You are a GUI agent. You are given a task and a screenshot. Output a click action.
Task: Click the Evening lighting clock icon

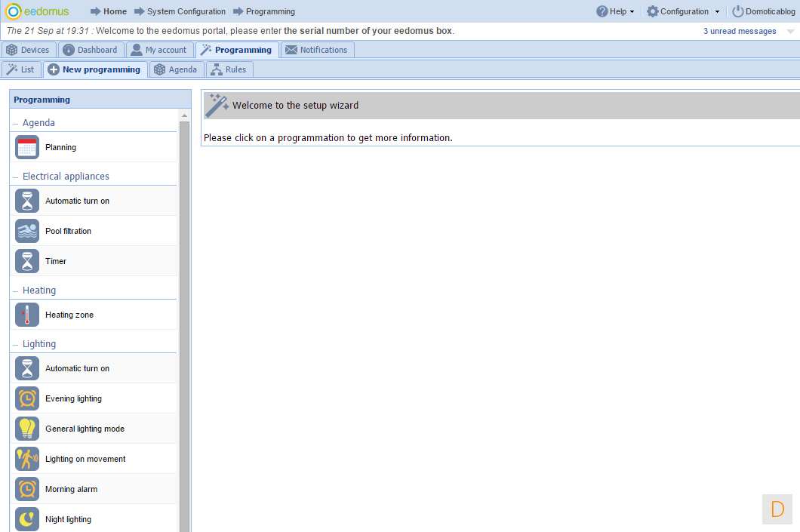(x=27, y=398)
